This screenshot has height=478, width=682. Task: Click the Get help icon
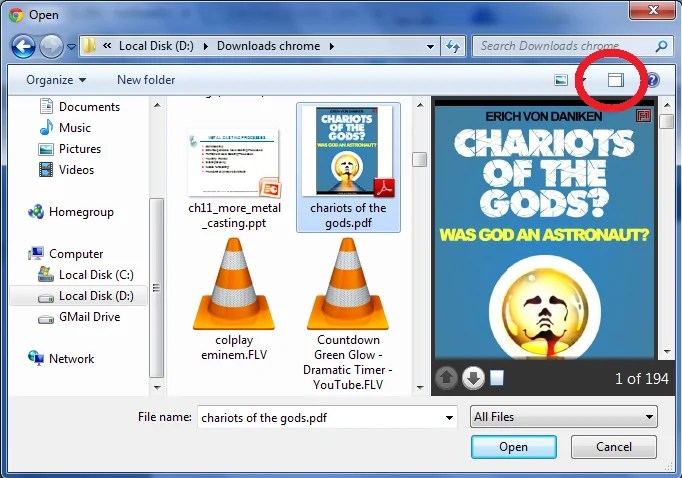coord(653,80)
